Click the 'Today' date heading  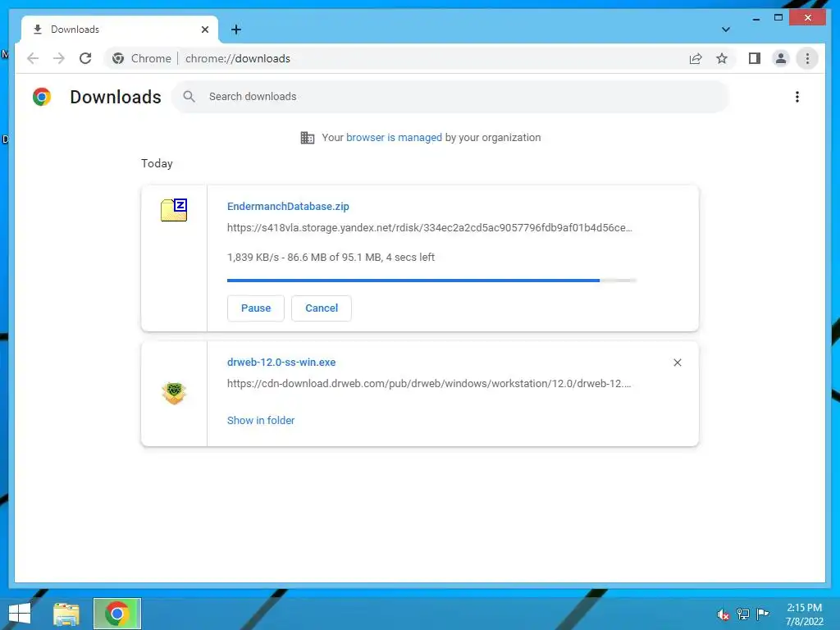pyautogui.click(x=157, y=163)
